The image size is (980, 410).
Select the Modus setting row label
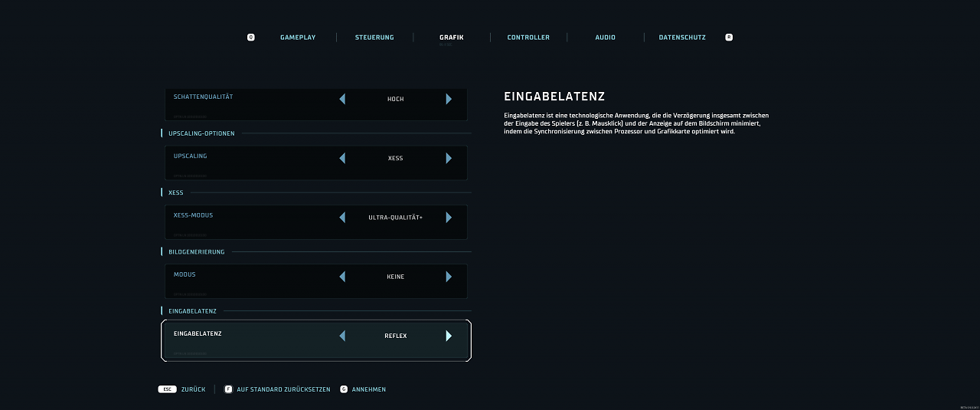185,274
